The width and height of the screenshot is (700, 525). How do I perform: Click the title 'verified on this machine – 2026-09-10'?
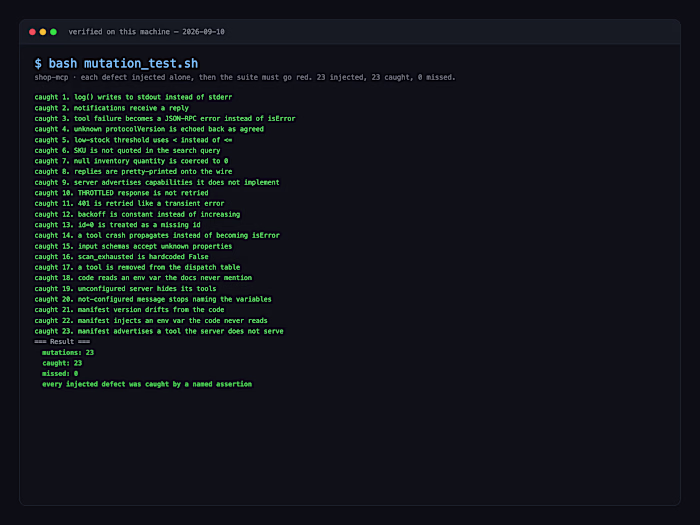(x=146, y=32)
